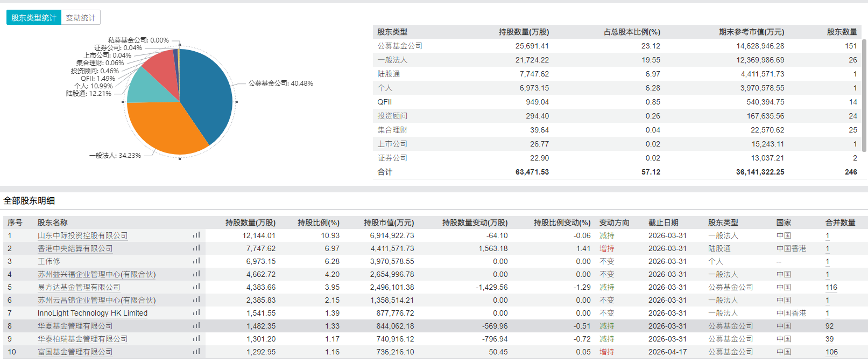Select 陆股通 row in shareholder type table
The image size is (868, 362).
[x=389, y=74]
